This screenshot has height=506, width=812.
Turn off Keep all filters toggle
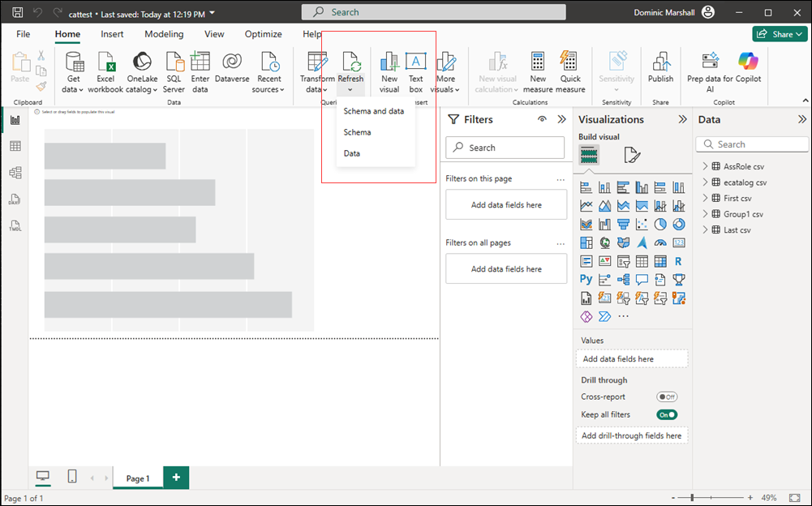(667, 414)
